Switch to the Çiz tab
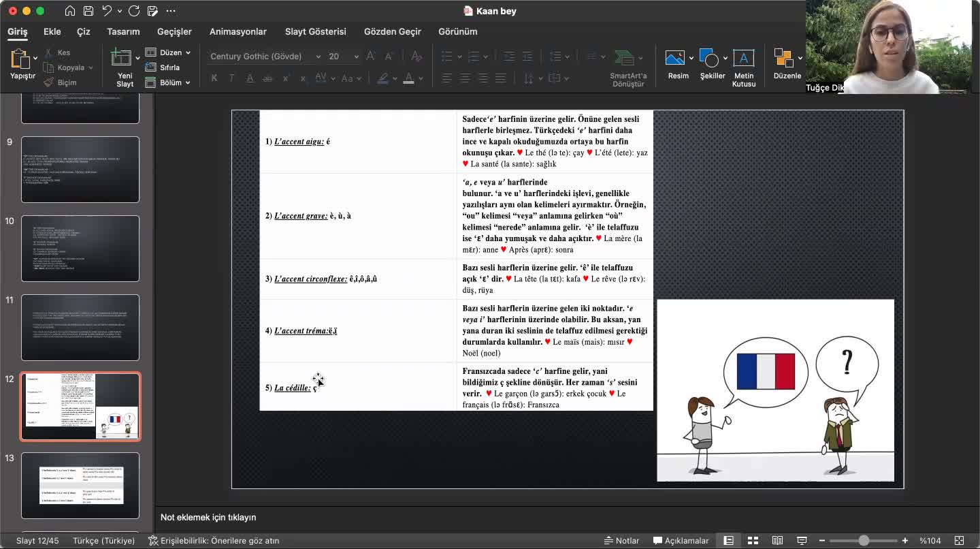980x549 pixels. (x=84, y=31)
